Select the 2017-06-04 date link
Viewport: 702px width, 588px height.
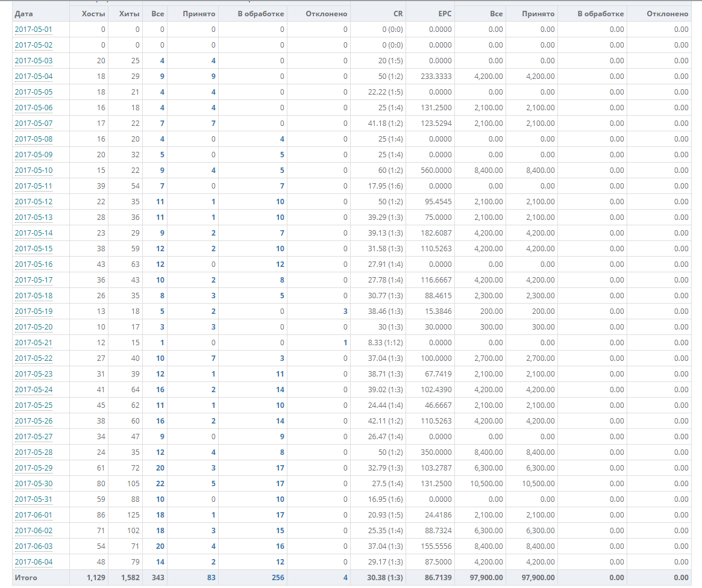click(34, 562)
